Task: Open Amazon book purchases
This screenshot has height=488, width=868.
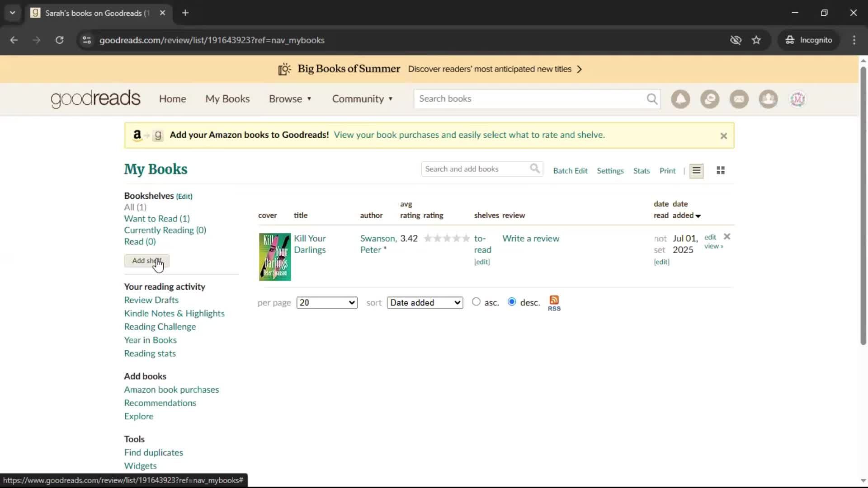Action: tap(171, 389)
